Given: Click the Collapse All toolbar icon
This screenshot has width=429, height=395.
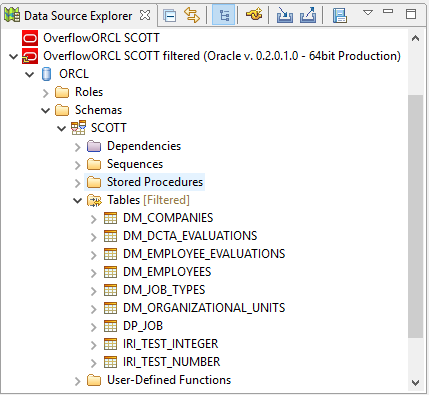Looking at the screenshot, I should tap(170, 16).
